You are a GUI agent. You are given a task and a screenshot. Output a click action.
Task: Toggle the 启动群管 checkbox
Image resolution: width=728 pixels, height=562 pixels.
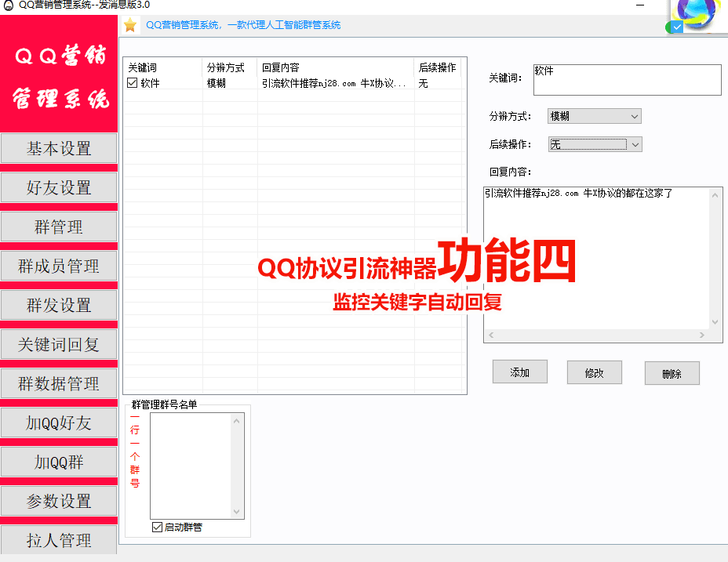point(157,528)
